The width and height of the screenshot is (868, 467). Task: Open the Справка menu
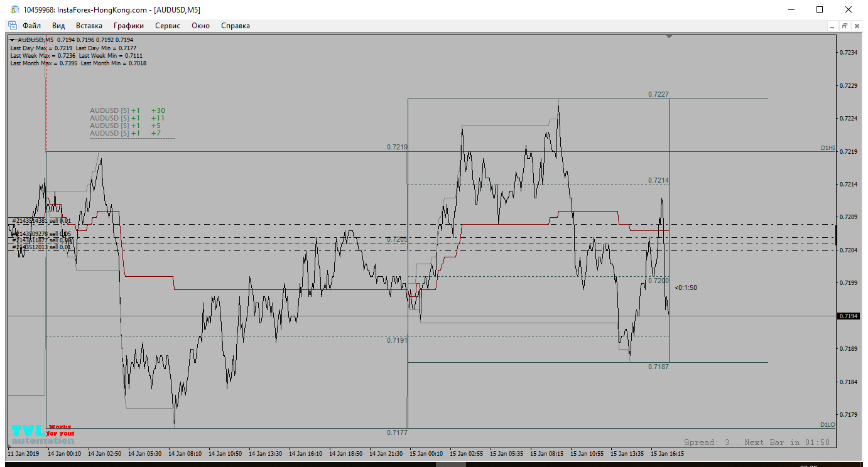[x=236, y=26]
